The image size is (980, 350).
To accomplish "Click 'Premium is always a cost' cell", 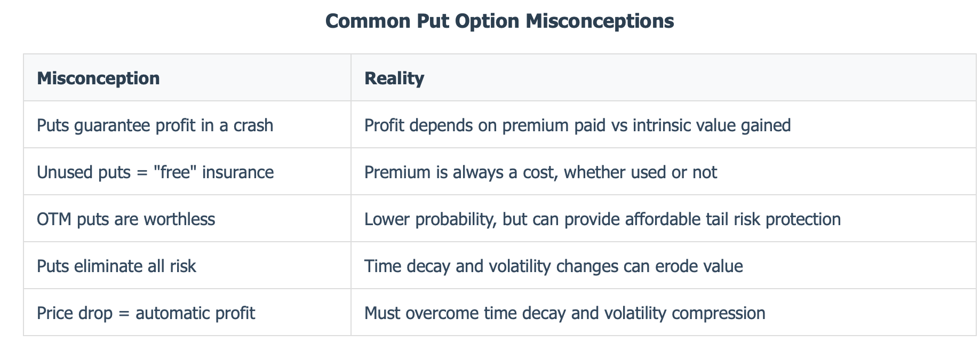I will click(x=663, y=172).
